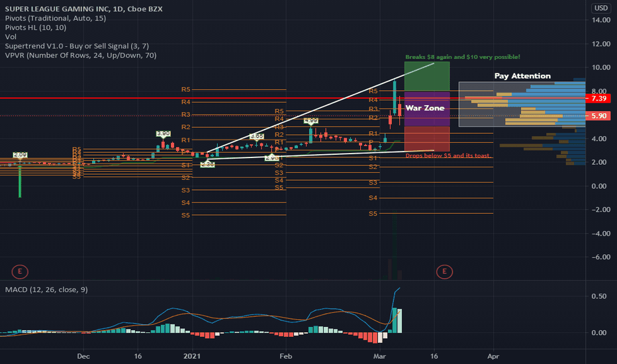Image resolution: width=617 pixels, height=364 pixels.
Task: Select the upper white trend line
Action: pos(320,107)
